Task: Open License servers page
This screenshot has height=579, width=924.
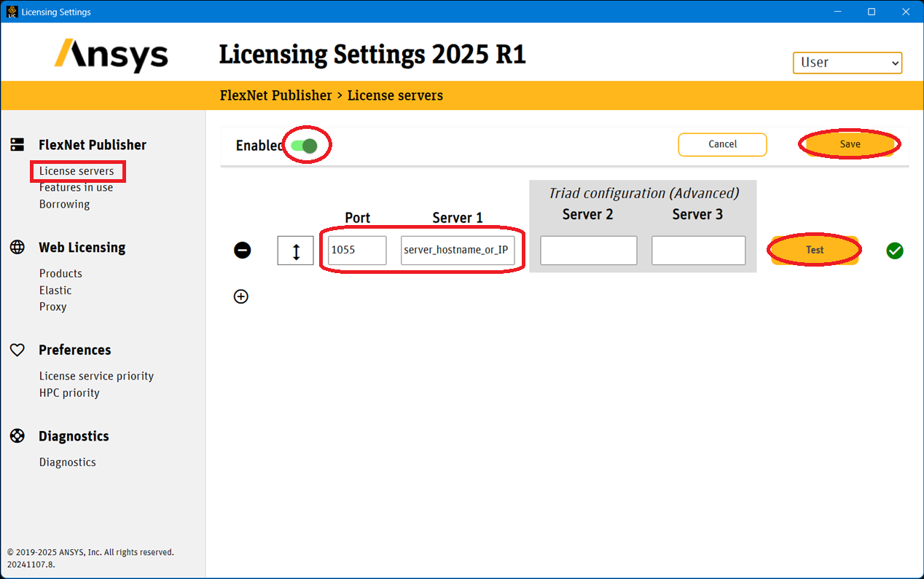Action: click(x=77, y=171)
